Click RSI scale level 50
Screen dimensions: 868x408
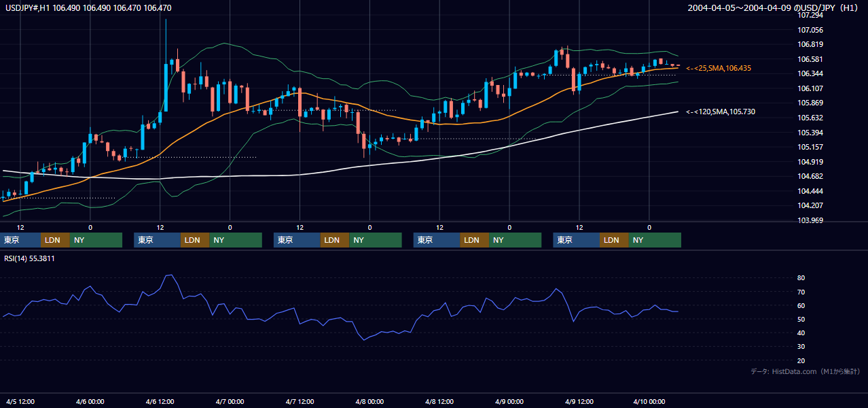(801, 319)
